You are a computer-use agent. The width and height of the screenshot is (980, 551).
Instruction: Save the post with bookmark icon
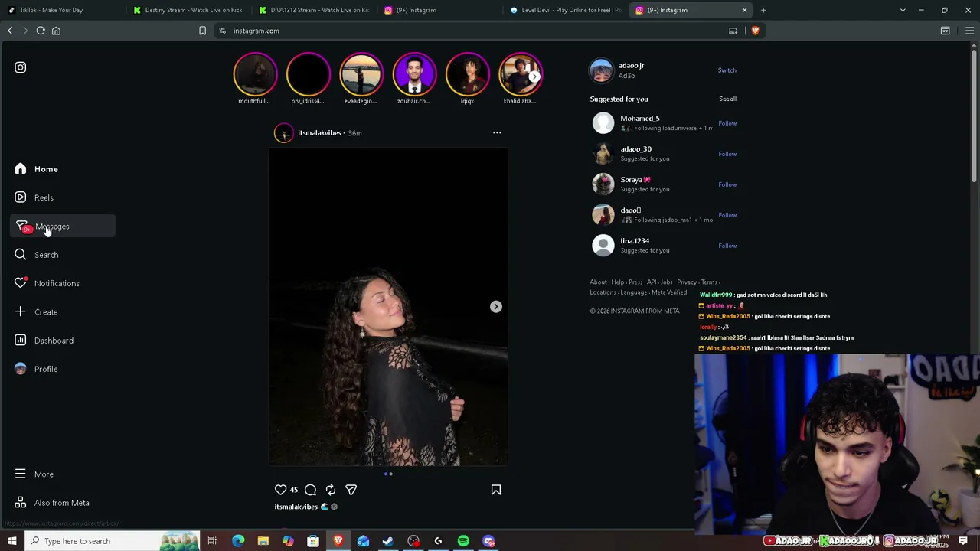tap(496, 490)
